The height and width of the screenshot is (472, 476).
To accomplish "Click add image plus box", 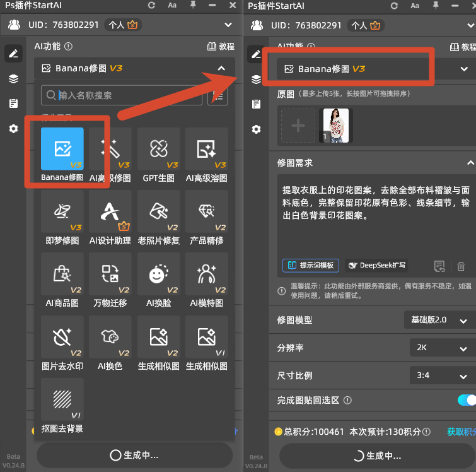I will [x=298, y=126].
